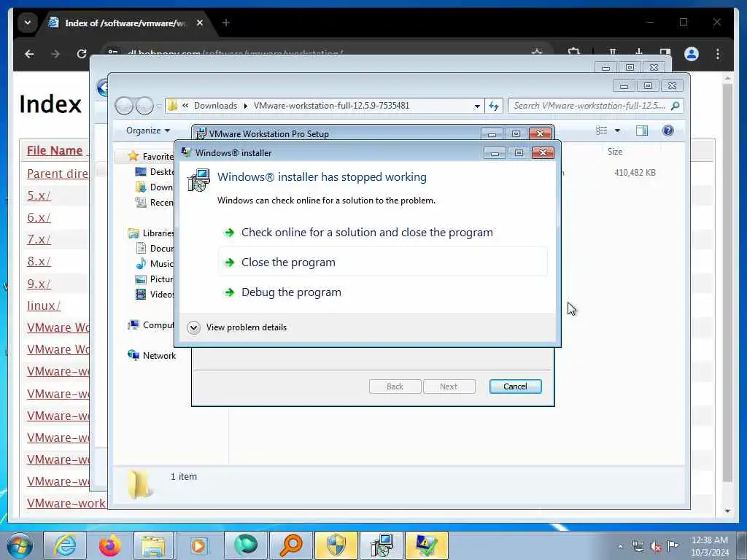Open Windows Media Player from taskbar
747x560 pixels.
[198, 545]
